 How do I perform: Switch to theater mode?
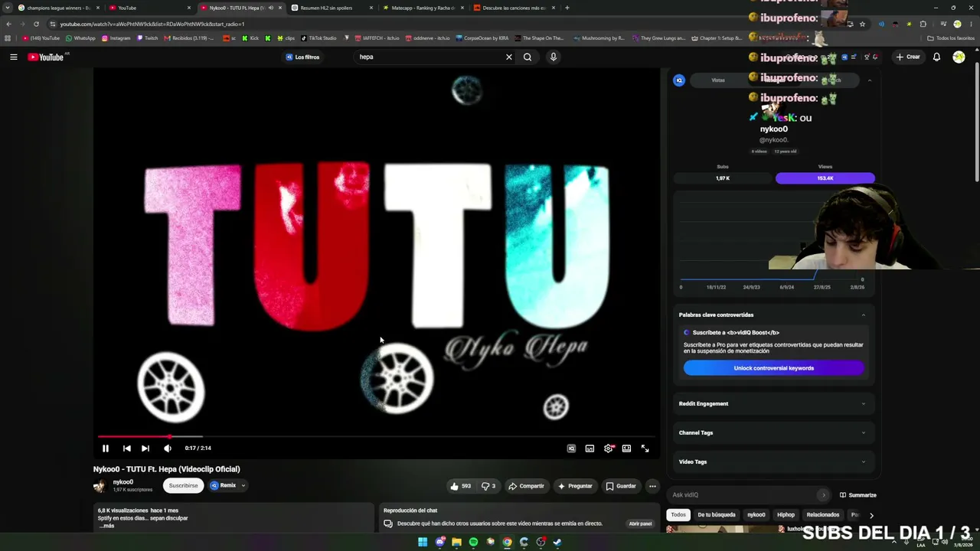pyautogui.click(x=626, y=448)
